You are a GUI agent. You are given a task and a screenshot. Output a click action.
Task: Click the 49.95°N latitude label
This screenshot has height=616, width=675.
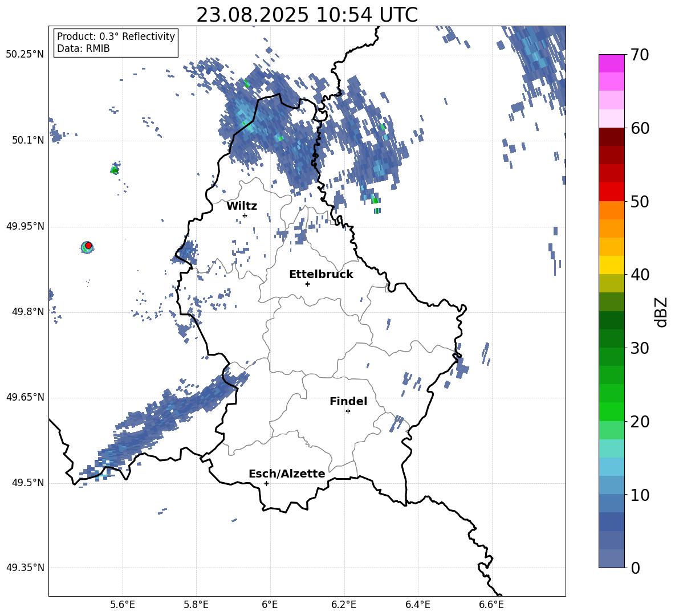pyautogui.click(x=25, y=226)
